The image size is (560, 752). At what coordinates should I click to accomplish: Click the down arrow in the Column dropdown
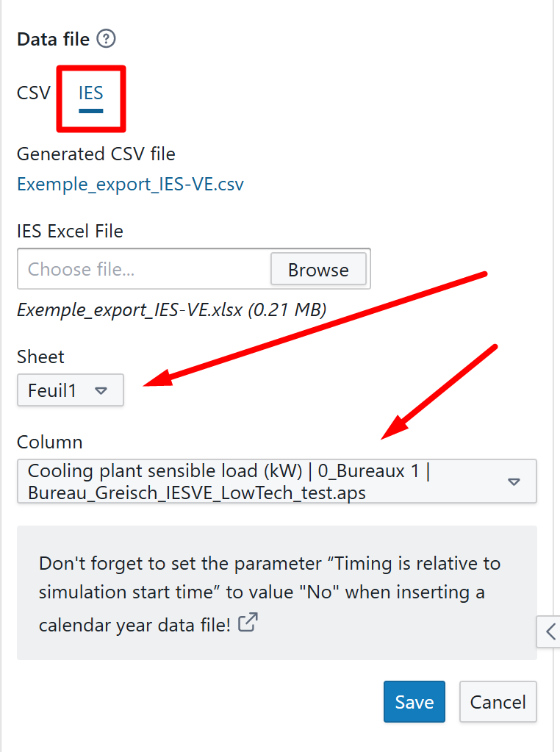click(514, 481)
